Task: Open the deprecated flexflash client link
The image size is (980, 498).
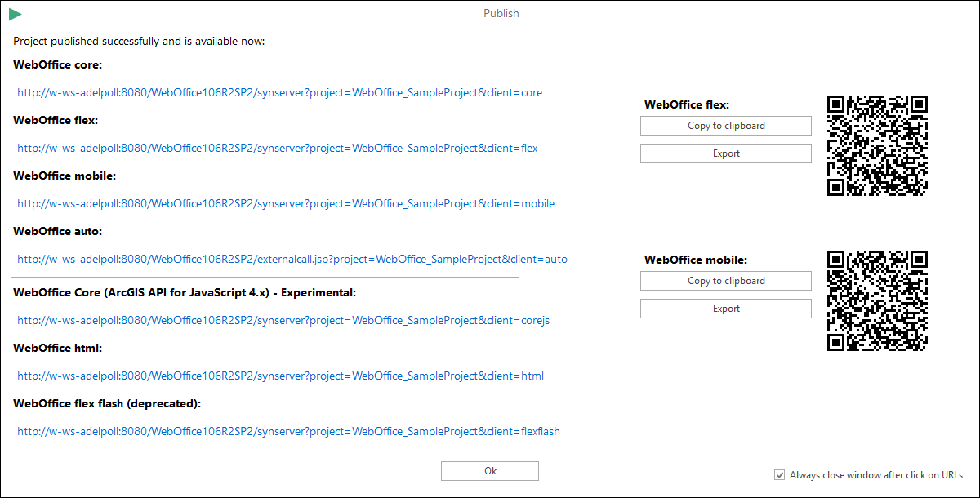Action: pos(288,431)
